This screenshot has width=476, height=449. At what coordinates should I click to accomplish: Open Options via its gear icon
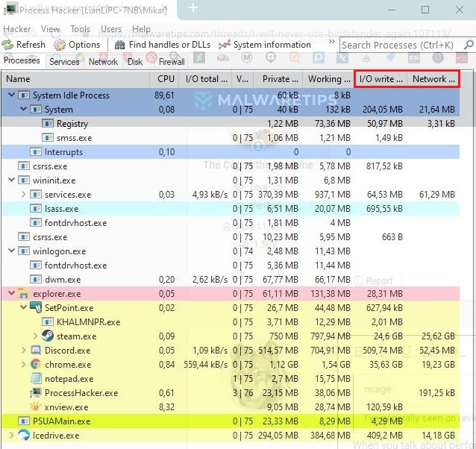pyautogui.click(x=60, y=45)
